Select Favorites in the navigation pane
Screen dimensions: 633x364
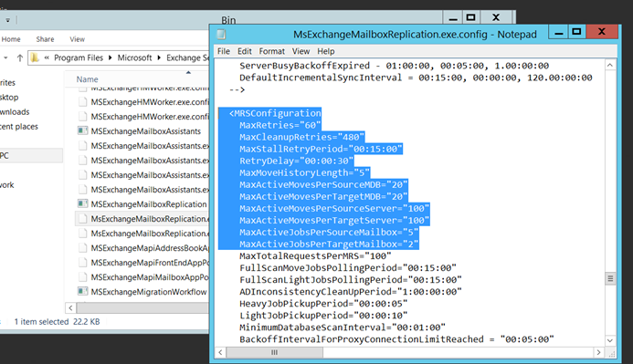7,83
